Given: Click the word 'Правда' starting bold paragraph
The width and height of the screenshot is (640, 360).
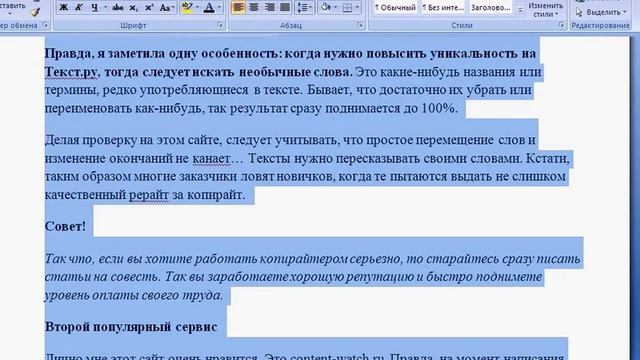Looking at the screenshot, I should [67, 54].
